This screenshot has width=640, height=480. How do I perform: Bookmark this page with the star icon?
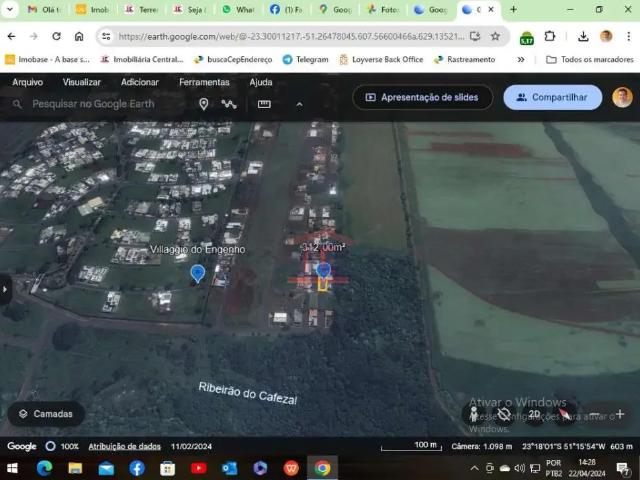(x=495, y=36)
